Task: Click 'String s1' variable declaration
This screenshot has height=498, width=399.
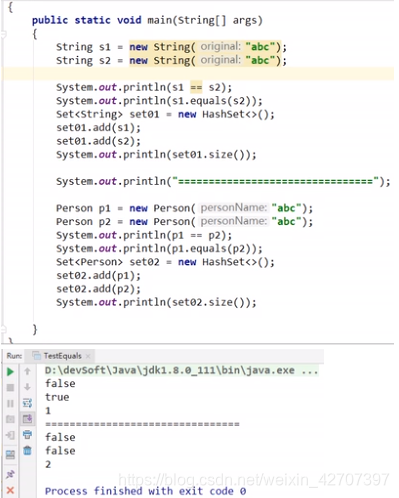Action: (83, 47)
